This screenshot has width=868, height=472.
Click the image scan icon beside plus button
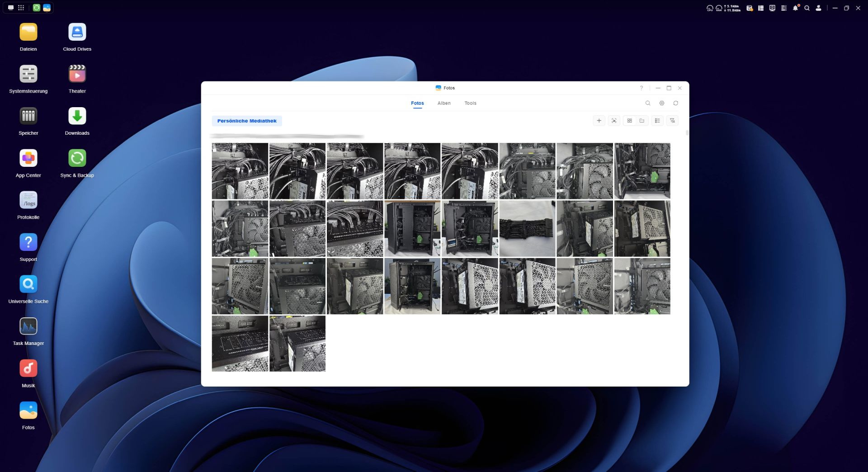pyautogui.click(x=613, y=121)
